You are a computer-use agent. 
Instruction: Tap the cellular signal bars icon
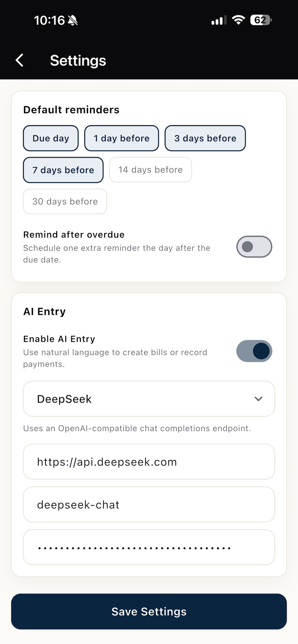tap(219, 20)
